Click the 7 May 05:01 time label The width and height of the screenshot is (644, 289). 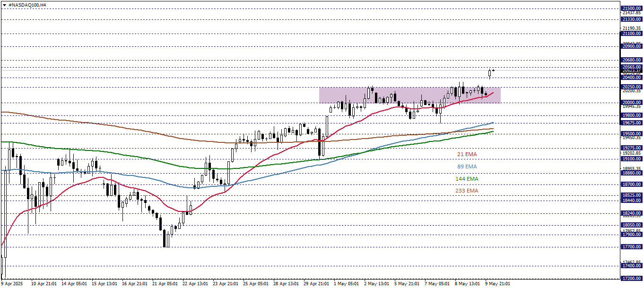coord(437,284)
